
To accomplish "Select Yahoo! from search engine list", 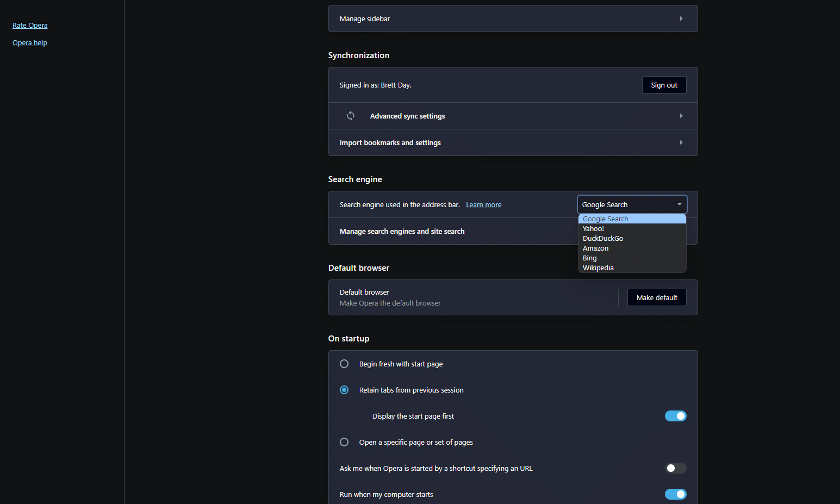I will tap(593, 229).
